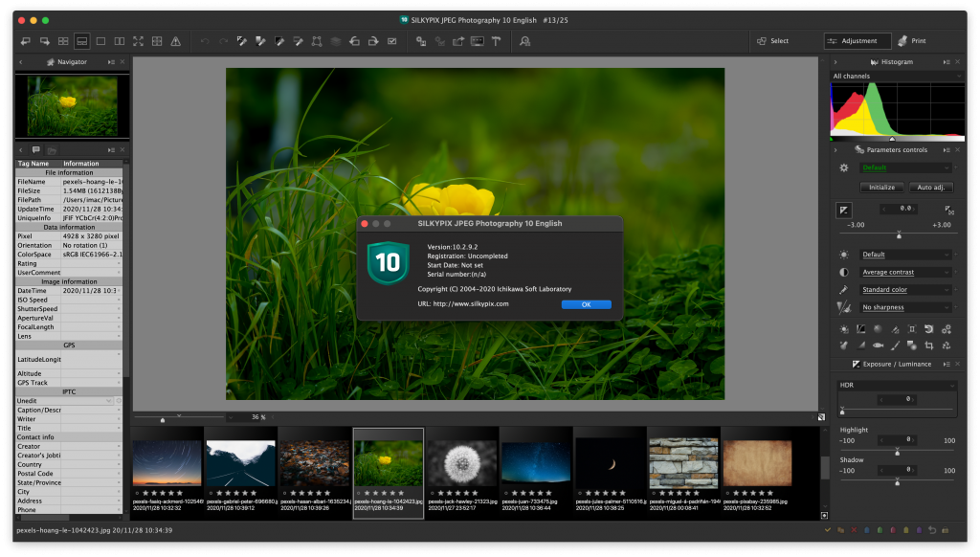Toggle highlight/shadow warning triangle icon
Screen dimensions: 980x557
[176, 41]
